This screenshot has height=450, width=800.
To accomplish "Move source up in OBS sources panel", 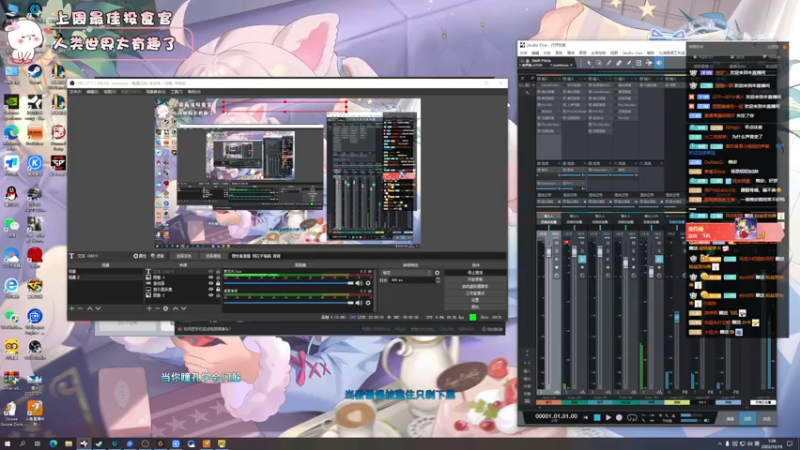I will (176, 308).
